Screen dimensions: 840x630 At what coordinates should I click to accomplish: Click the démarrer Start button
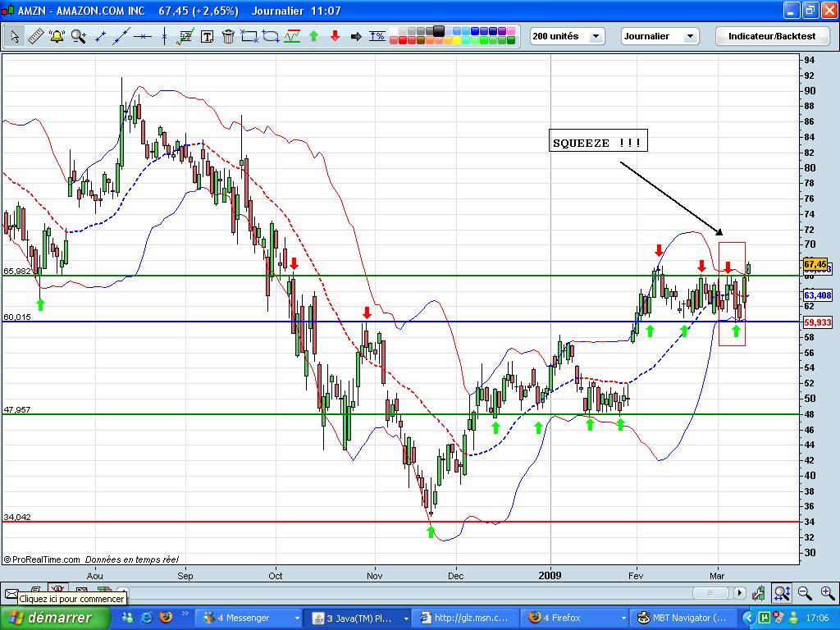coord(55,618)
